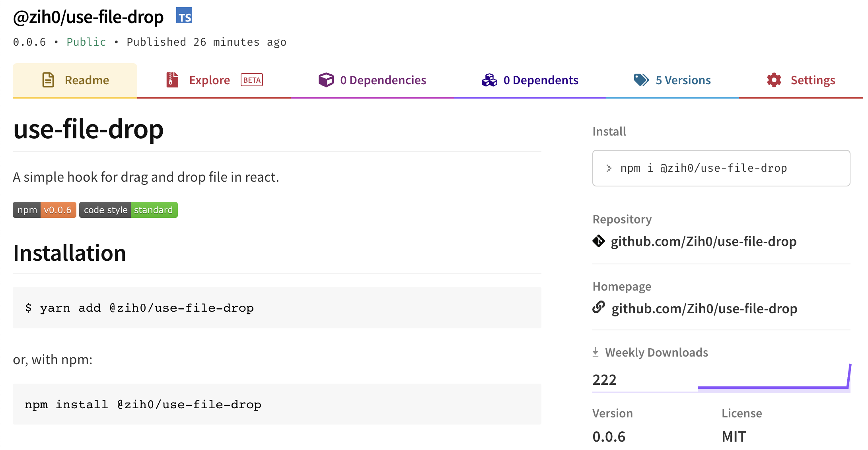Click the Settings gear icon

pyautogui.click(x=774, y=80)
